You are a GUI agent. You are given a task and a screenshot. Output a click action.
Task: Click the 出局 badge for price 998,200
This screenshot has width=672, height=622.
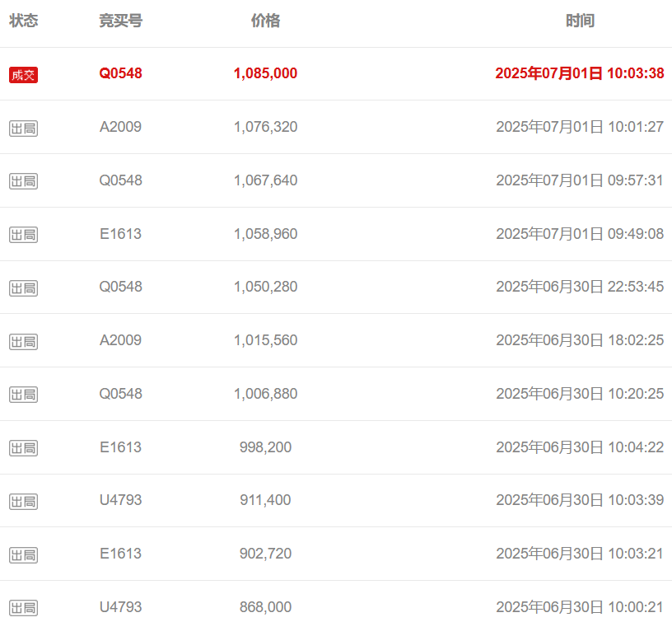(x=24, y=448)
